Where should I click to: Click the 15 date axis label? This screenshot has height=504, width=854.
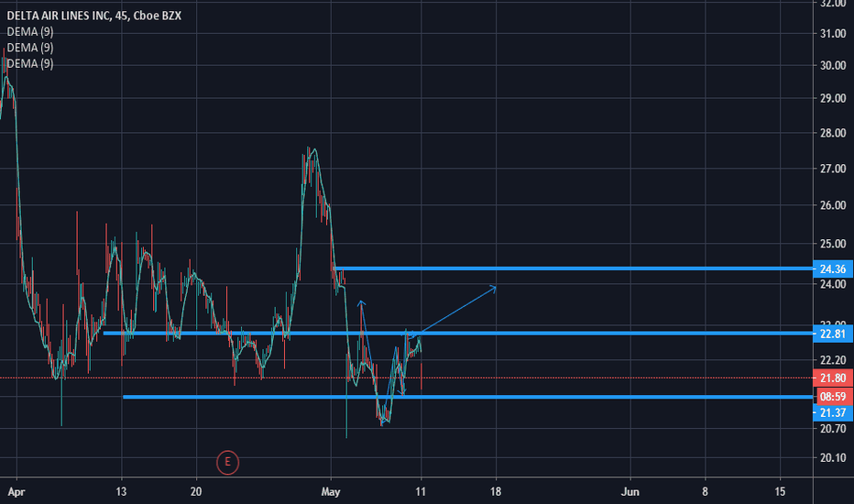780,492
